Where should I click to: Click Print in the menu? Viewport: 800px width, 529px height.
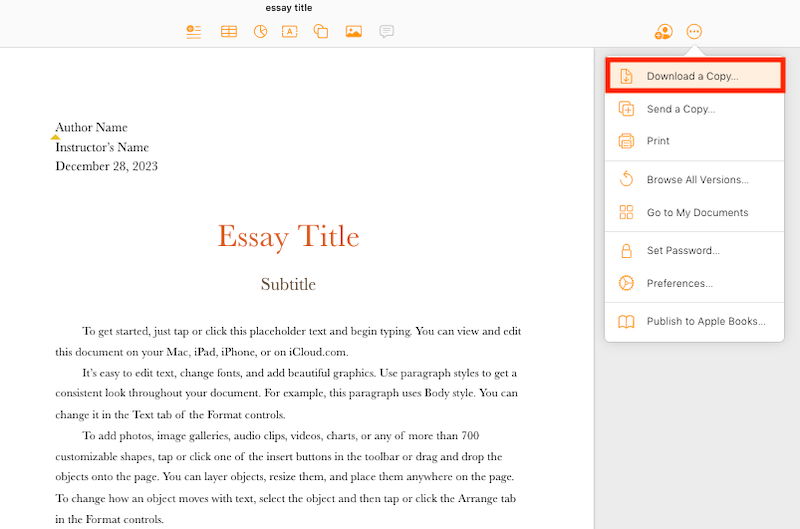pos(658,141)
